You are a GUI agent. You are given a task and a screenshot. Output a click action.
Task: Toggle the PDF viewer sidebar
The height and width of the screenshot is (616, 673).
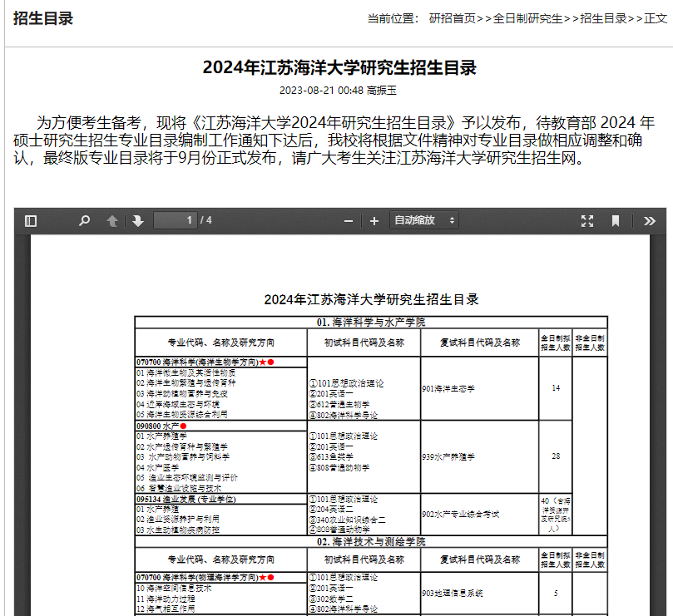click(x=31, y=221)
